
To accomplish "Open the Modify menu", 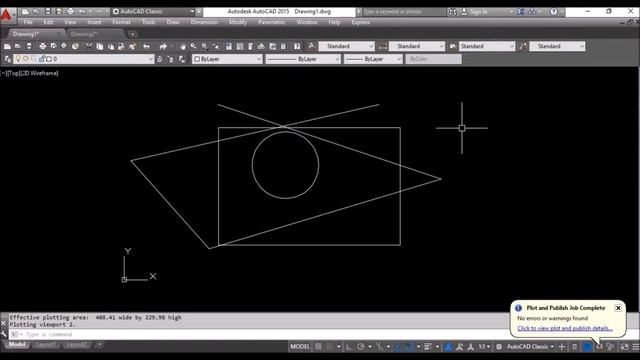I will (x=238, y=22).
